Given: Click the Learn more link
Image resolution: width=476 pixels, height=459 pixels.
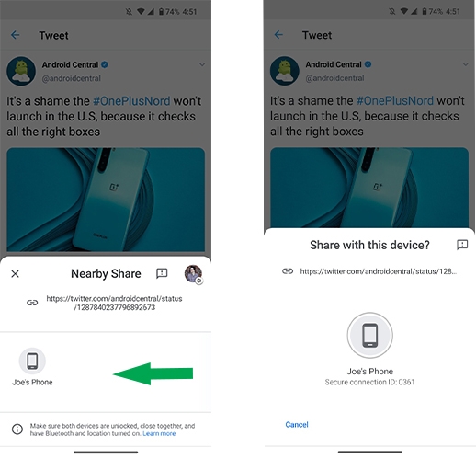Looking at the screenshot, I should (159, 433).
